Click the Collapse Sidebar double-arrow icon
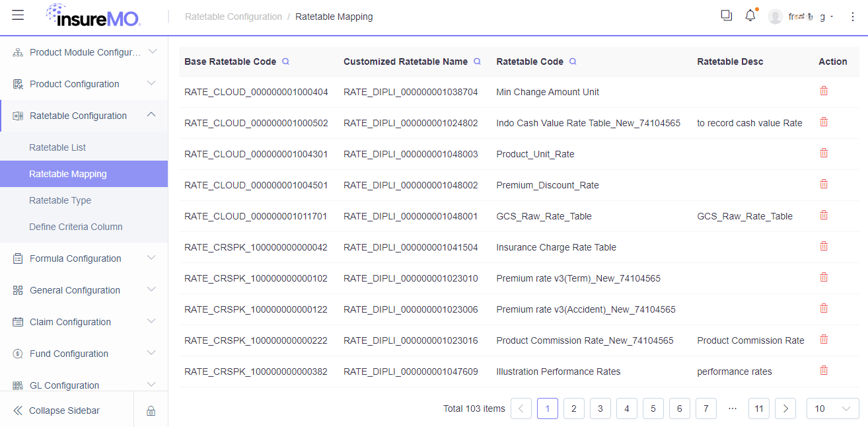 pos(18,410)
